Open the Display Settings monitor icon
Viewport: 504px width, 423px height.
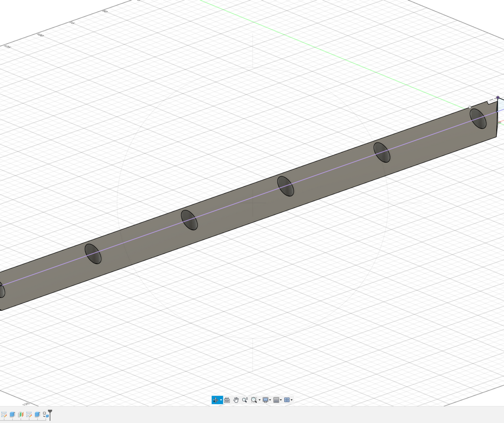pyautogui.click(x=266, y=400)
